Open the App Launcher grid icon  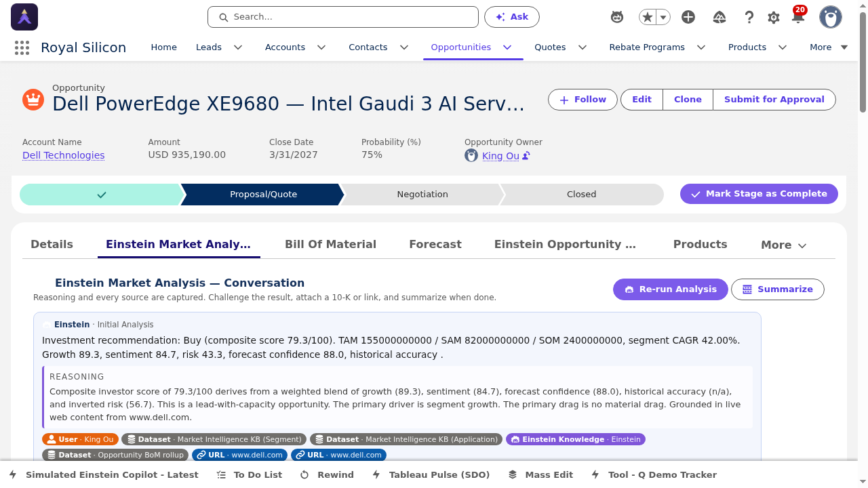tap(22, 47)
